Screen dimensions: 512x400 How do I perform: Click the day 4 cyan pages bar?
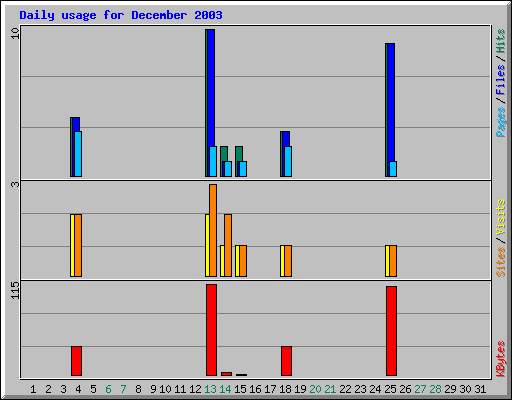[x=78, y=154]
